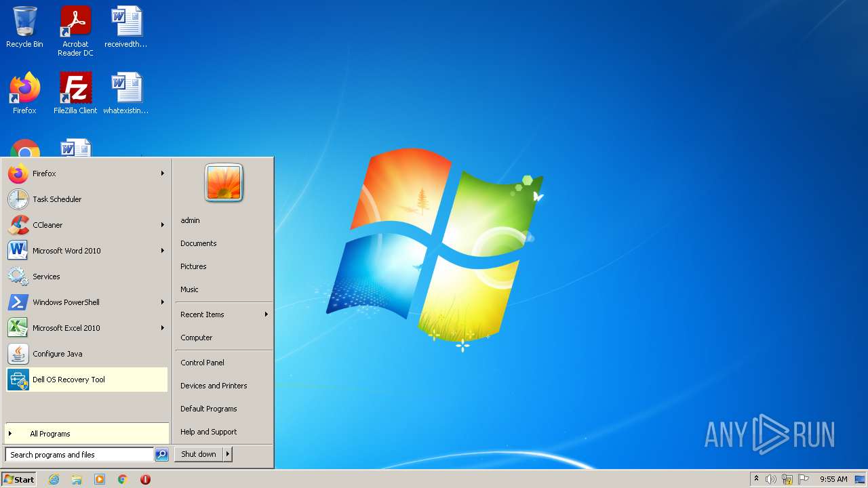The height and width of the screenshot is (488, 868).
Task: Select the Dell OS Recovery Tool entry label
Action: coord(68,380)
